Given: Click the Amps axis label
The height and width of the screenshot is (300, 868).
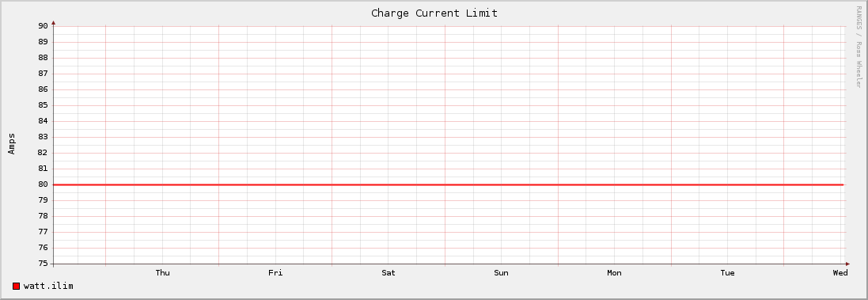Looking at the screenshot, I should (12, 143).
